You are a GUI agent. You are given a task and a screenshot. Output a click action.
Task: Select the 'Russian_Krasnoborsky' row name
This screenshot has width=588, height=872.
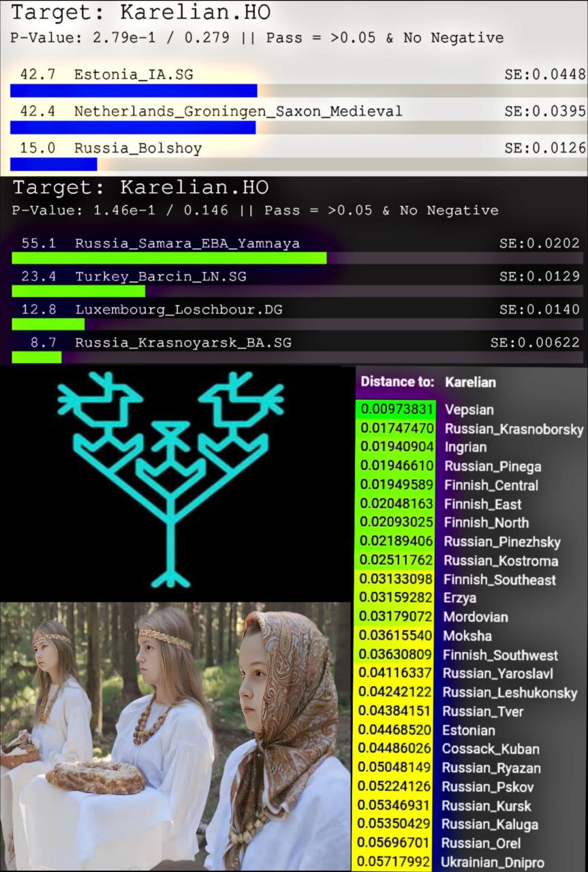point(514,429)
